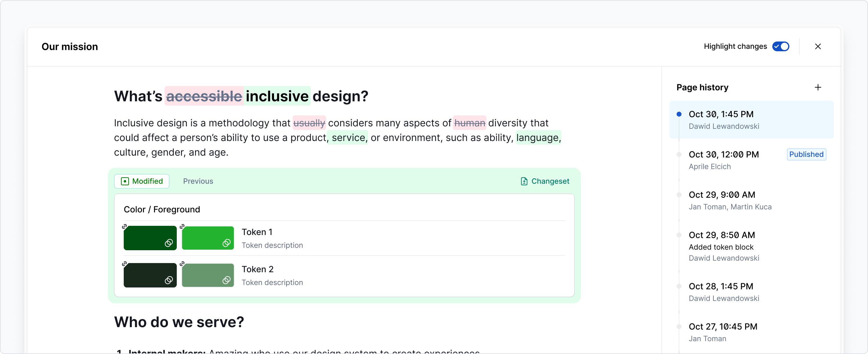Viewport: 868px width, 354px height.
Task: Click the added word service
Action: point(348,138)
